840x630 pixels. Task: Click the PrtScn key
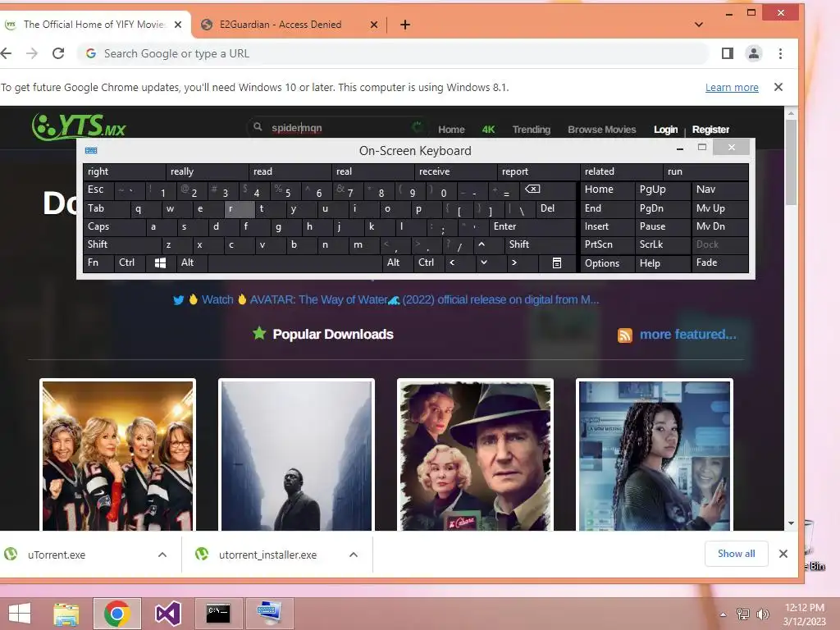tap(607, 244)
